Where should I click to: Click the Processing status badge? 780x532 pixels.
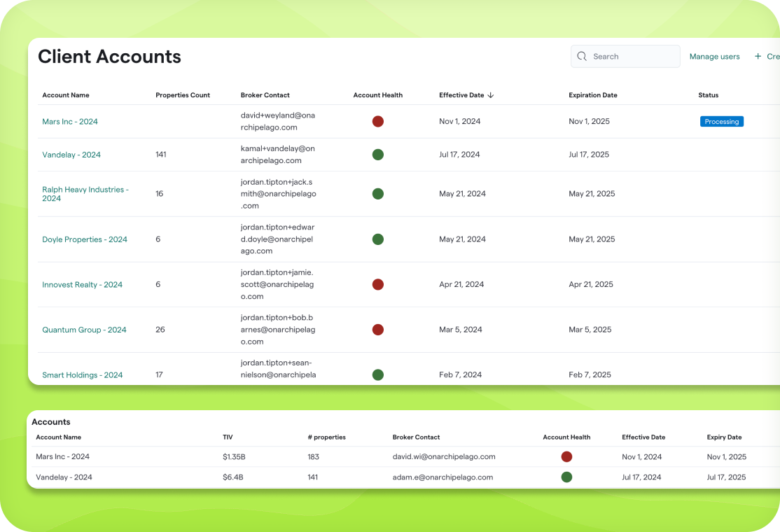722,121
